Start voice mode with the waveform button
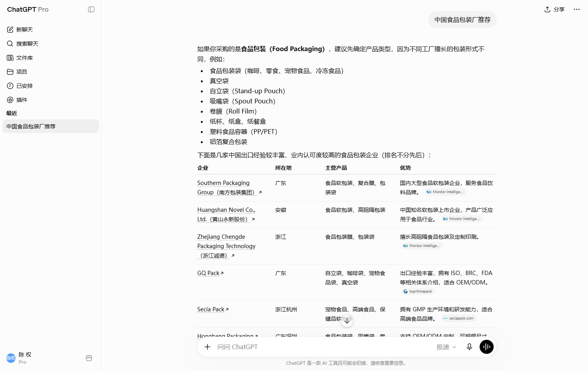The image size is (588, 371). (487, 347)
